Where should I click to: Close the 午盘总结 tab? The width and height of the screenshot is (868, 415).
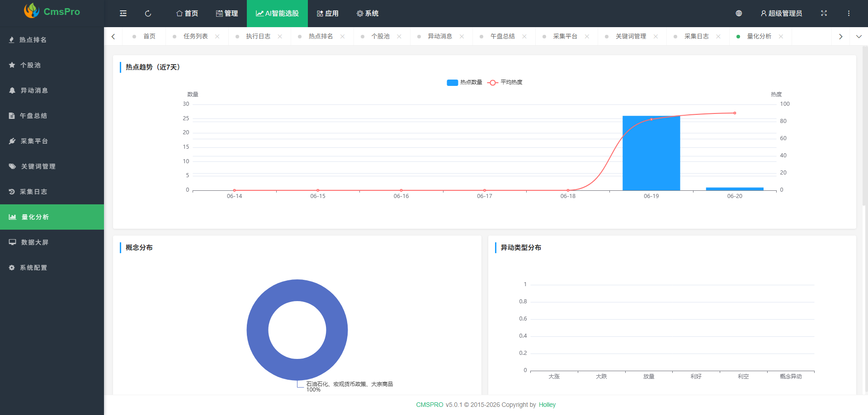[524, 37]
